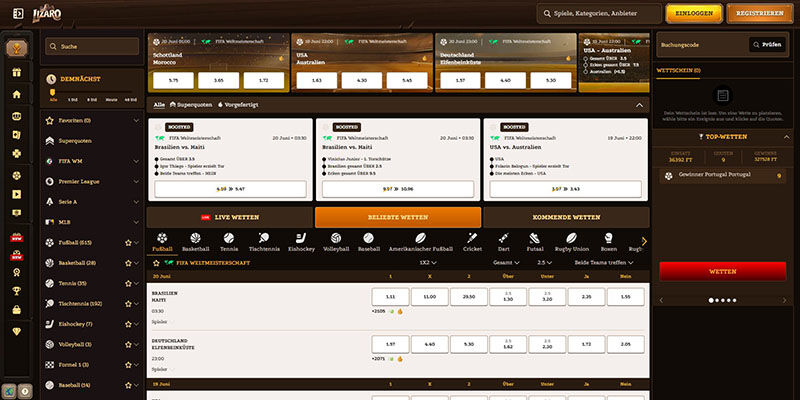Open the playing cards icon in sidebar
The image size is (800, 400).
17,135
